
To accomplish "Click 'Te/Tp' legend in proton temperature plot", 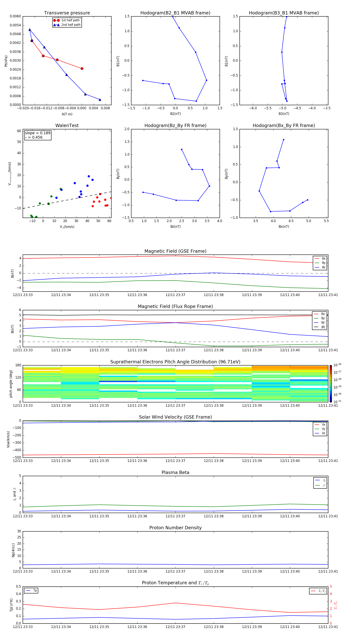I will [x=318, y=591].
